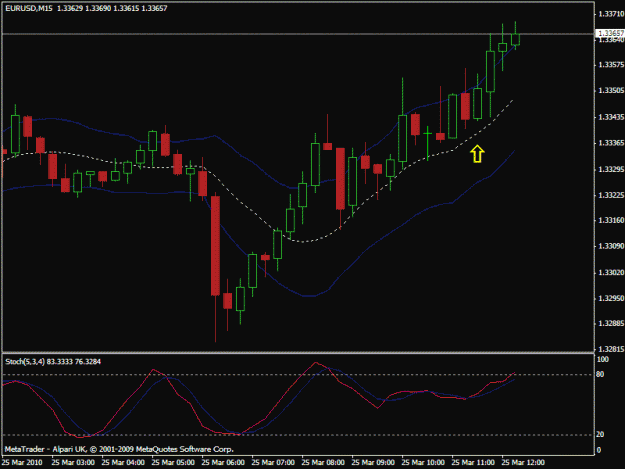The image size is (625, 469).
Task: Click the large red candle after 08:00
Action: click(x=340, y=179)
